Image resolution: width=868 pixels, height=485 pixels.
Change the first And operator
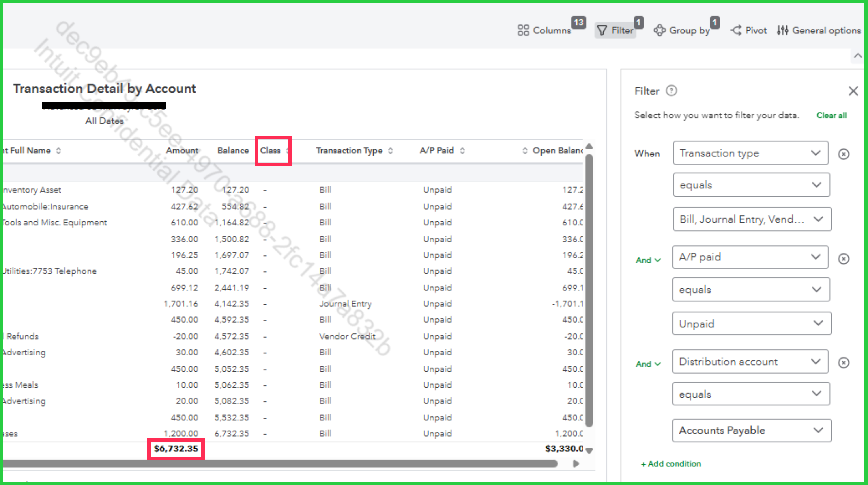tap(648, 260)
